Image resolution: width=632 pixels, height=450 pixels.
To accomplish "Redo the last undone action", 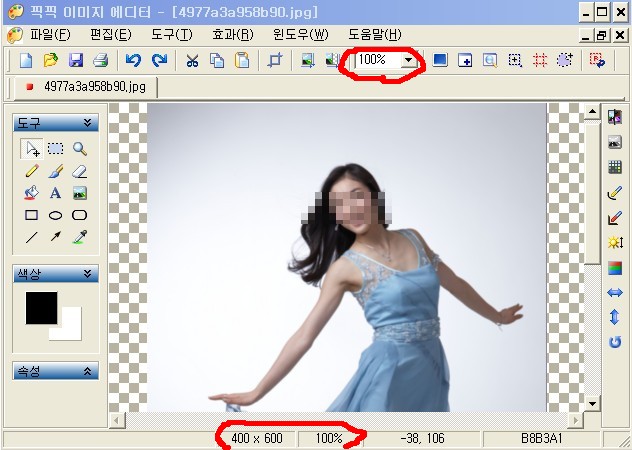I will point(159,60).
